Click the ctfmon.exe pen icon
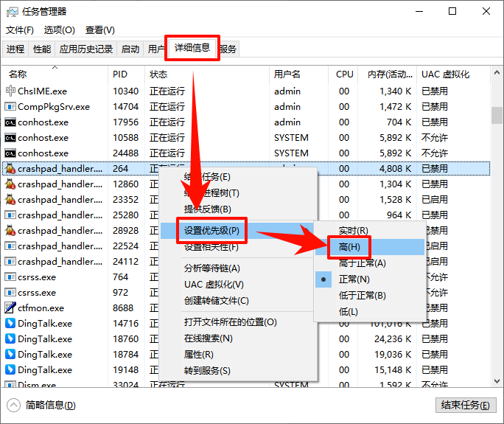The width and height of the screenshot is (504, 424). [10, 308]
